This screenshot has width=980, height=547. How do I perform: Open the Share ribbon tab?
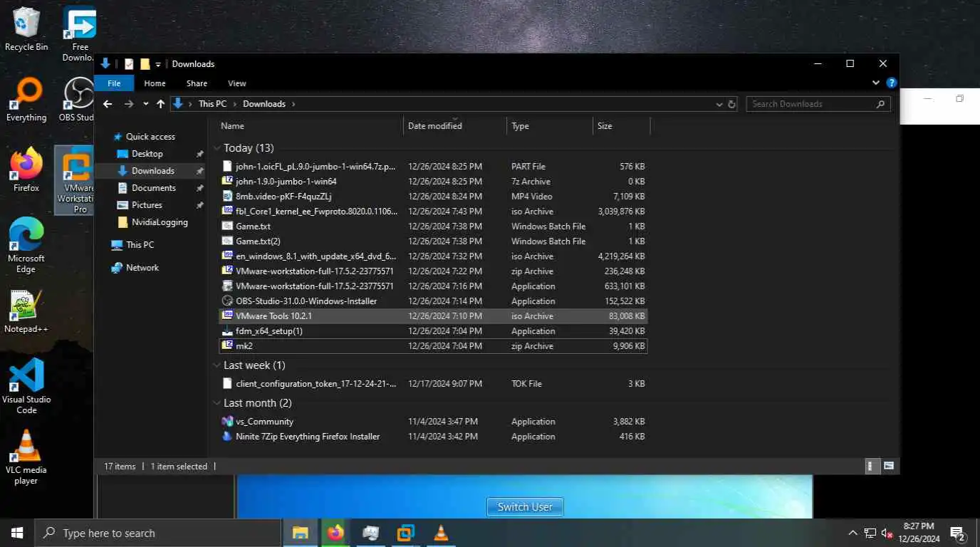pyautogui.click(x=197, y=83)
